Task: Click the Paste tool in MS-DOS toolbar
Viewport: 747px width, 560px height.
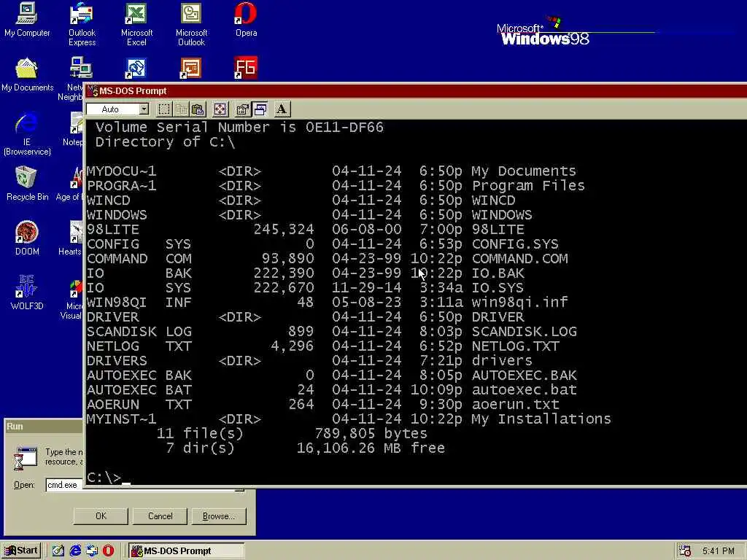Action: point(198,109)
